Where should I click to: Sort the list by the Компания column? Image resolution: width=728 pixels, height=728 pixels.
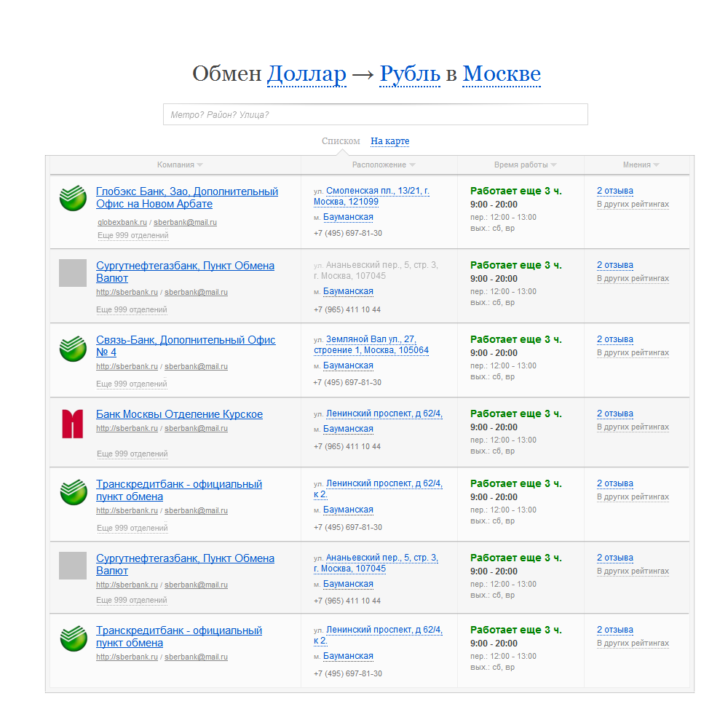179,165
